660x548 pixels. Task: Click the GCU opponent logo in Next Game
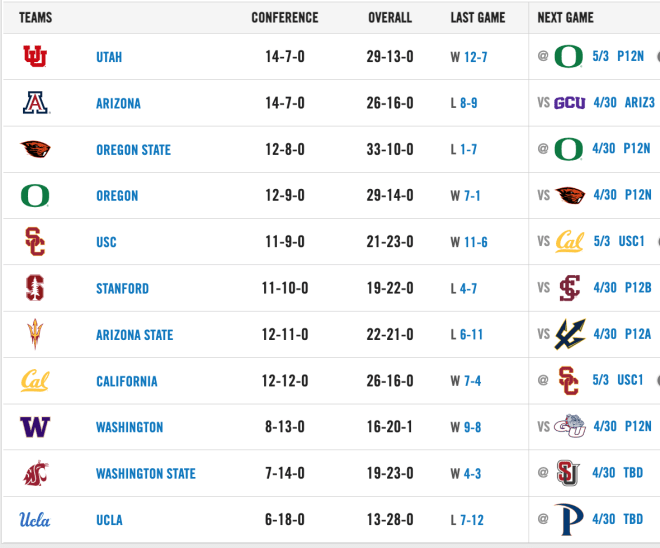click(570, 103)
